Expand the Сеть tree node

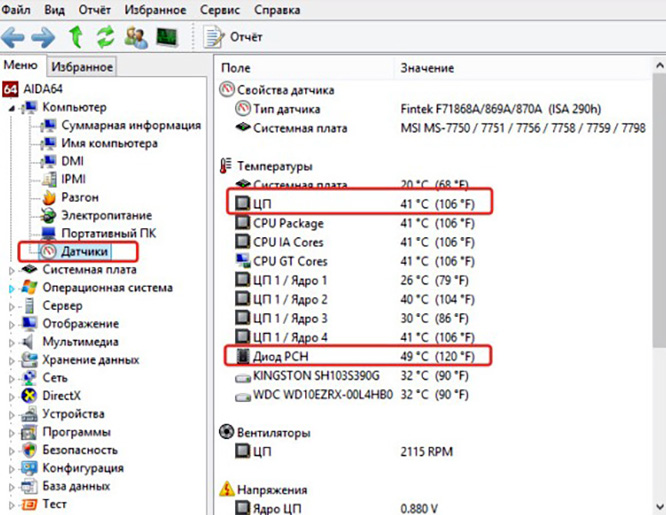click(12, 379)
